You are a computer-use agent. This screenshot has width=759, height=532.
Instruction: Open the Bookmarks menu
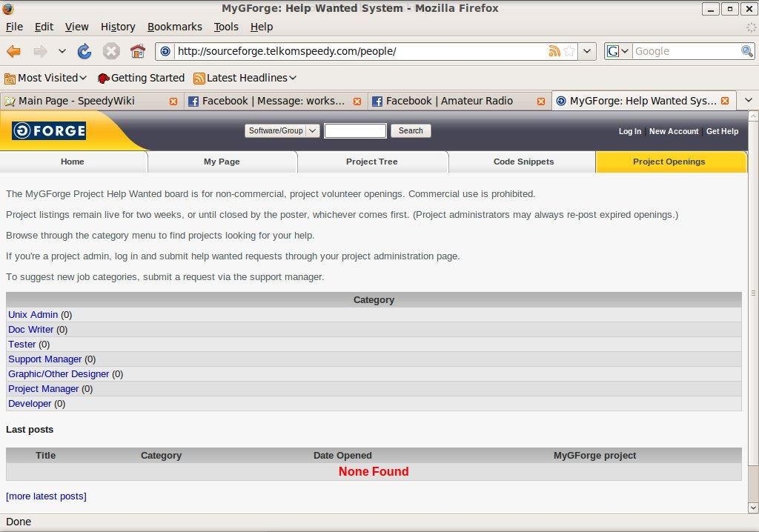click(x=174, y=27)
